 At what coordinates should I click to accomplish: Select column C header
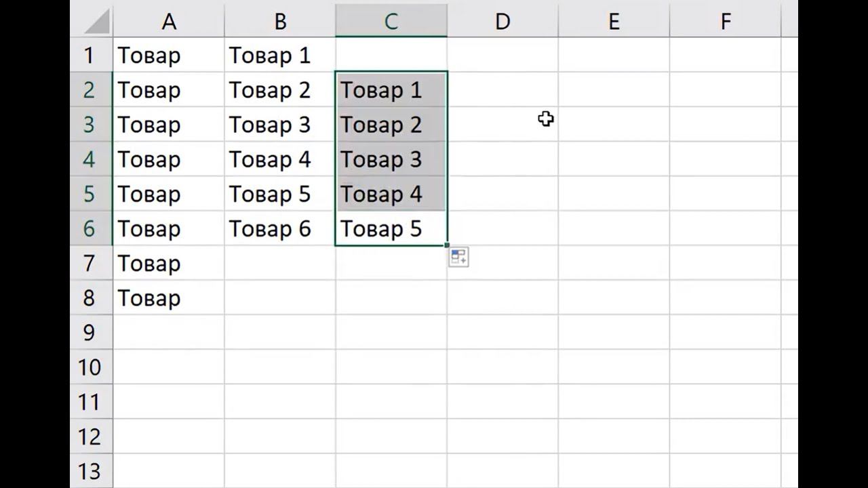(x=391, y=22)
